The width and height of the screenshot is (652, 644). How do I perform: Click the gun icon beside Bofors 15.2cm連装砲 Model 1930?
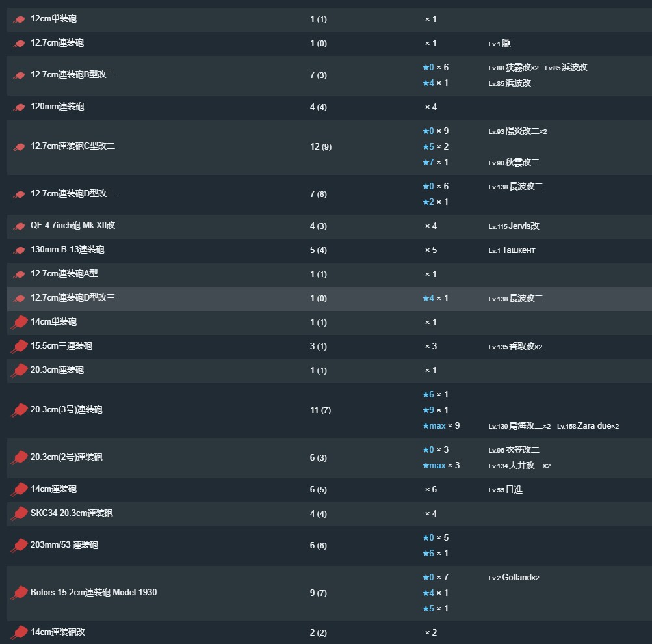tap(19, 593)
